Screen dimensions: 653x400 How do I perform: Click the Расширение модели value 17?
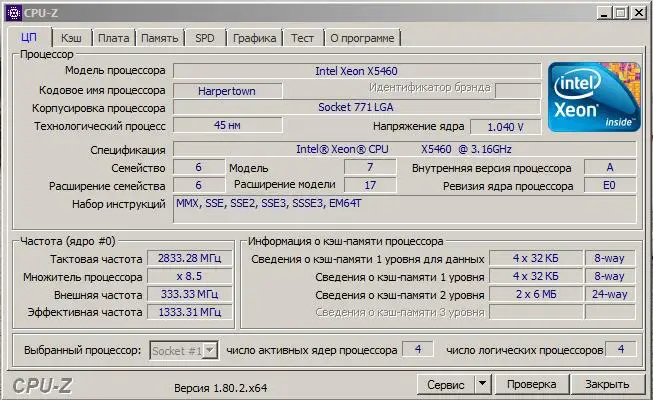coord(370,185)
